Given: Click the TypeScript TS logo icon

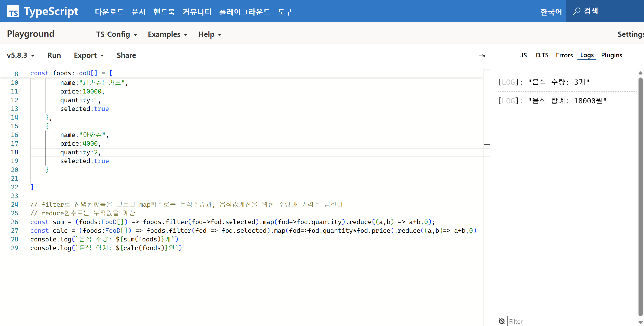Looking at the screenshot, I should coord(13,11).
